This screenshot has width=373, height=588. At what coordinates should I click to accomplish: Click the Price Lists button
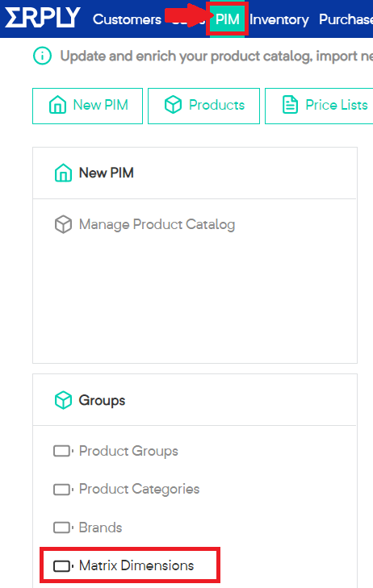[319, 106]
